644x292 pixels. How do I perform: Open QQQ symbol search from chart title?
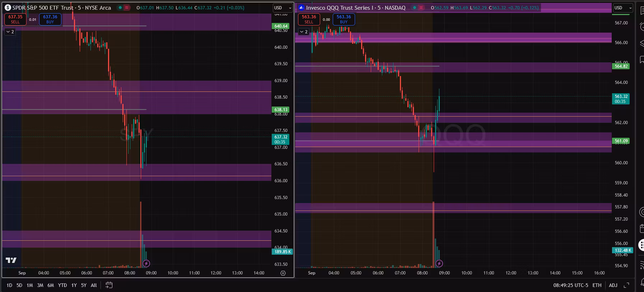tap(355, 8)
